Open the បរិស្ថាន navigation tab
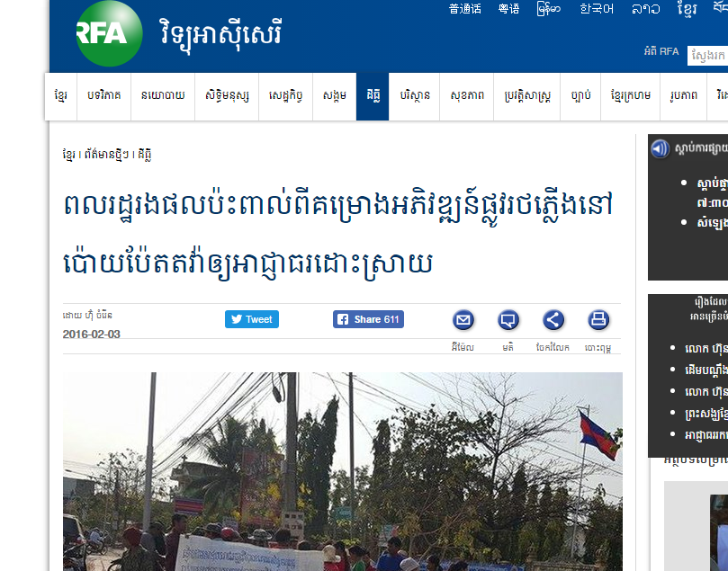This screenshot has width=728, height=571. [415, 96]
